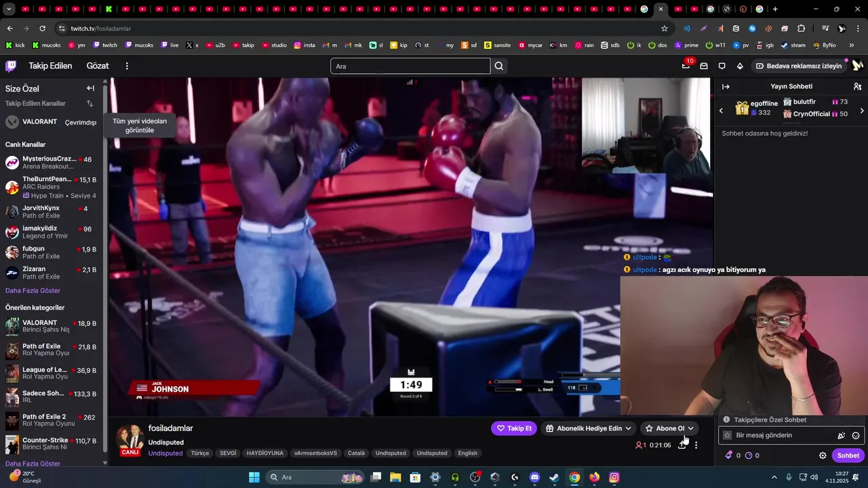Open Steam from the taskbar

tap(554, 477)
